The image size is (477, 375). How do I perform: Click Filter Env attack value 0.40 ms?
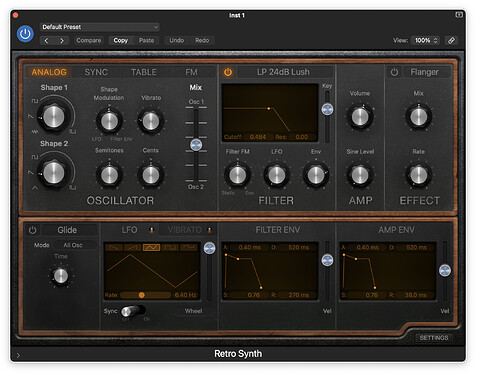[249, 247]
